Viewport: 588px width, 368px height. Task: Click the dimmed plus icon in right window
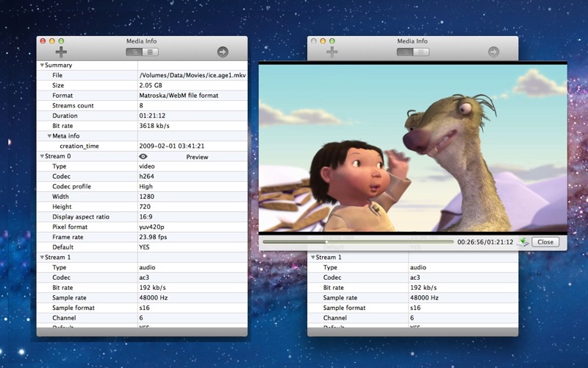[332, 52]
